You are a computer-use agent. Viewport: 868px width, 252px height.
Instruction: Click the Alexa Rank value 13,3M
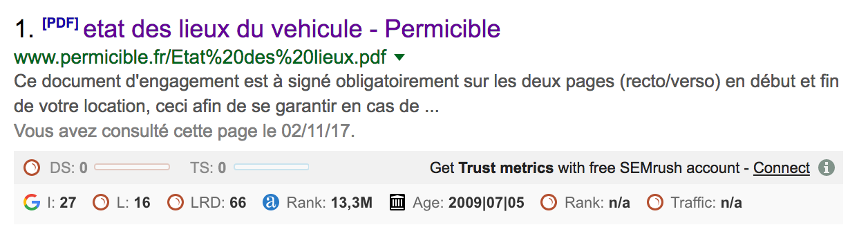(351, 203)
